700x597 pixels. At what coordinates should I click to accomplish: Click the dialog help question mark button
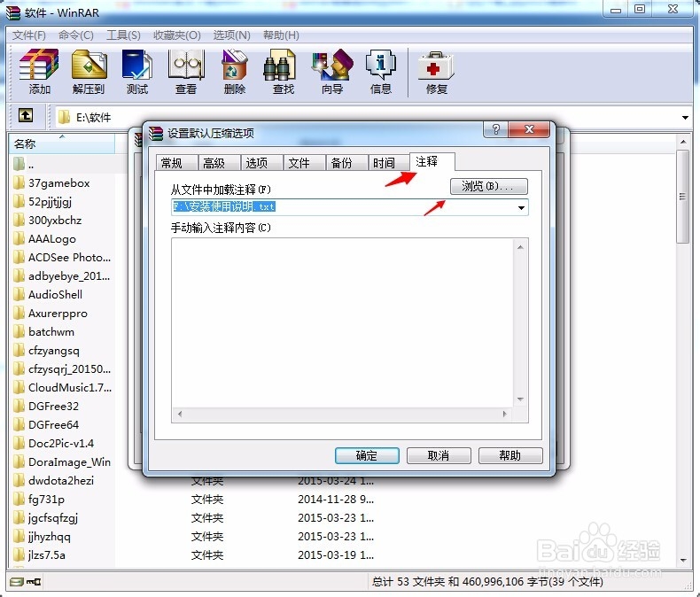[x=495, y=129]
